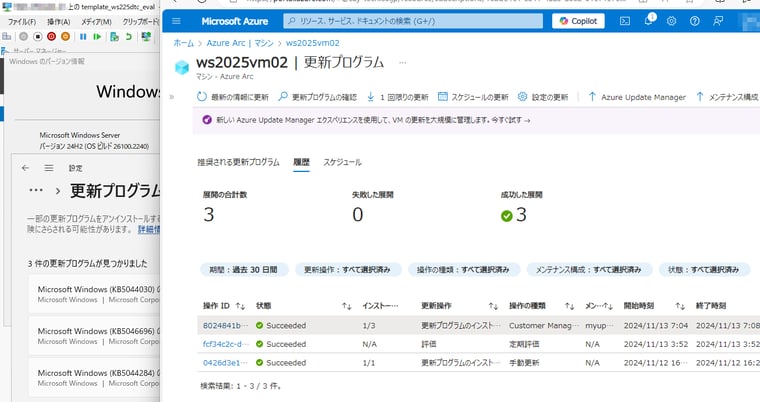The height and width of the screenshot is (402, 760).
Task: Sort by 開始時刻 column arrows
Action: [x=680, y=306]
